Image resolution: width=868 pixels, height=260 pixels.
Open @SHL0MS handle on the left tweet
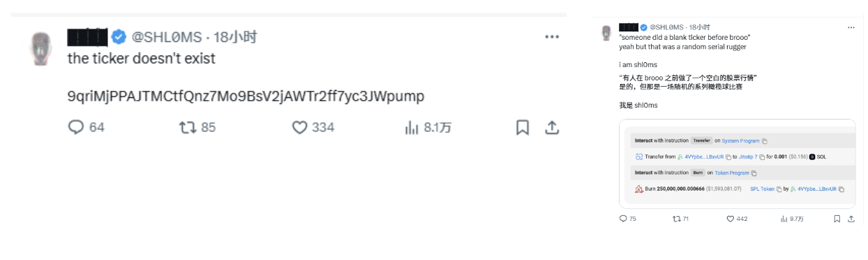(167, 36)
